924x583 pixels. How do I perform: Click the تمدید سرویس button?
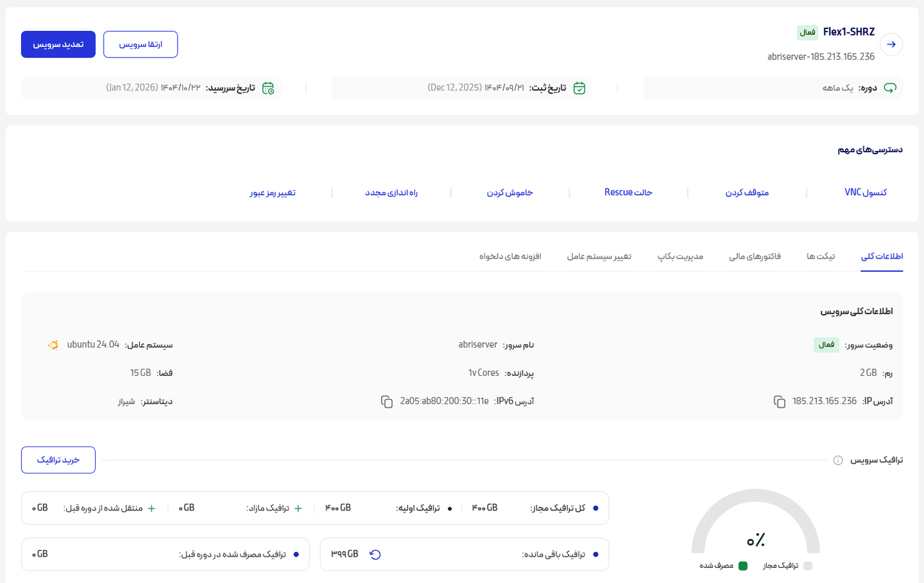(x=58, y=44)
